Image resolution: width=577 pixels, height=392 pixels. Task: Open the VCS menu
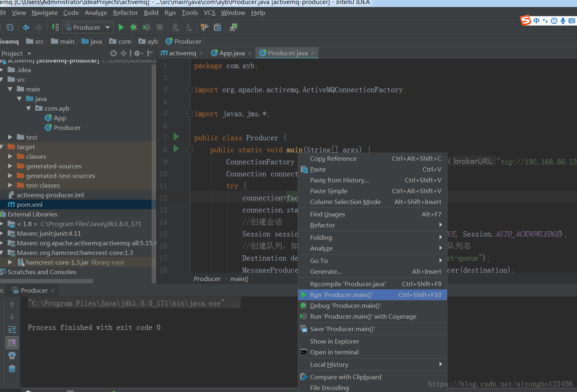click(x=209, y=13)
